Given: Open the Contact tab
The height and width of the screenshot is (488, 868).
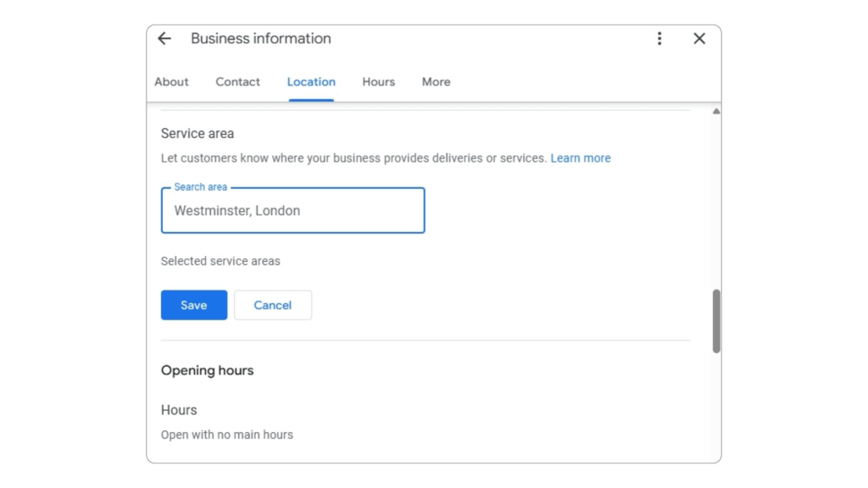Looking at the screenshot, I should click(237, 82).
